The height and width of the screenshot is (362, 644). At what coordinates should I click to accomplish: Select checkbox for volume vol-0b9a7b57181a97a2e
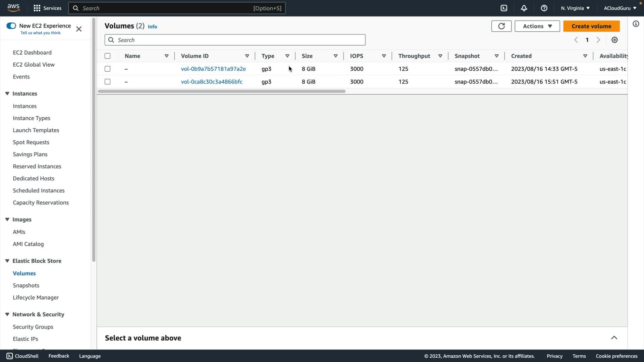tap(107, 69)
